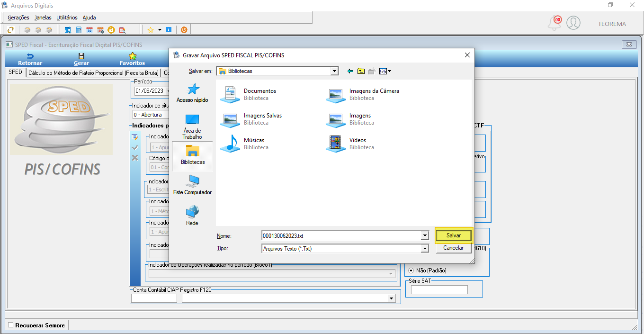This screenshot has height=334, width=644.
Task: Open the Tipo file type dropdown
Action: coord(425,248)
